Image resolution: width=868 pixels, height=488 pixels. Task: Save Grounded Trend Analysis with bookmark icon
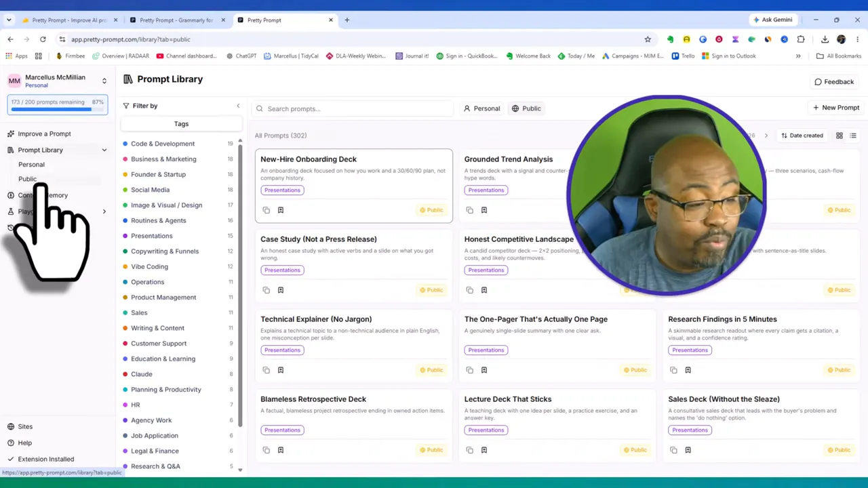484,210
